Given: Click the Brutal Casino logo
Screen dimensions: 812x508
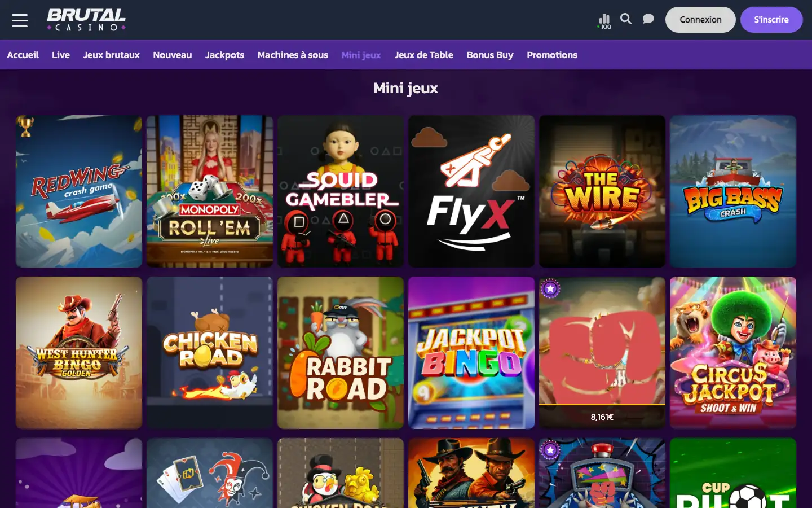Looking at the screenshot, I should click(x=86, y=20).
